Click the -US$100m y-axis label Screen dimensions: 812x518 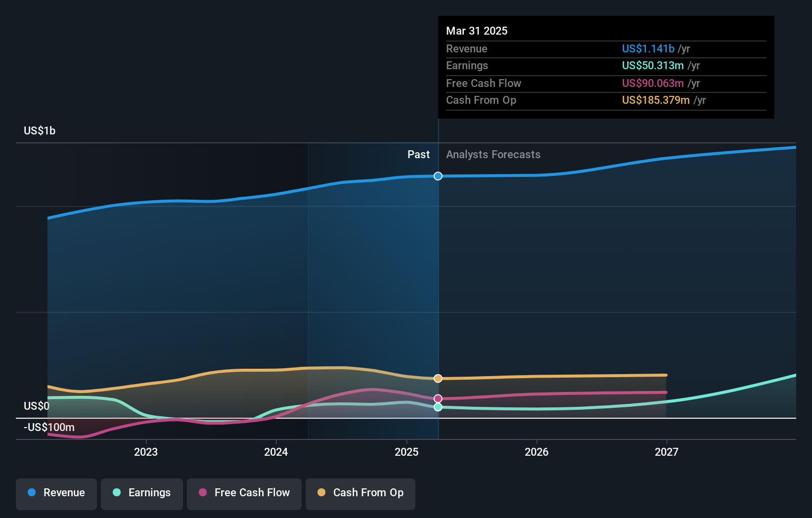click(x=49, y=427)
